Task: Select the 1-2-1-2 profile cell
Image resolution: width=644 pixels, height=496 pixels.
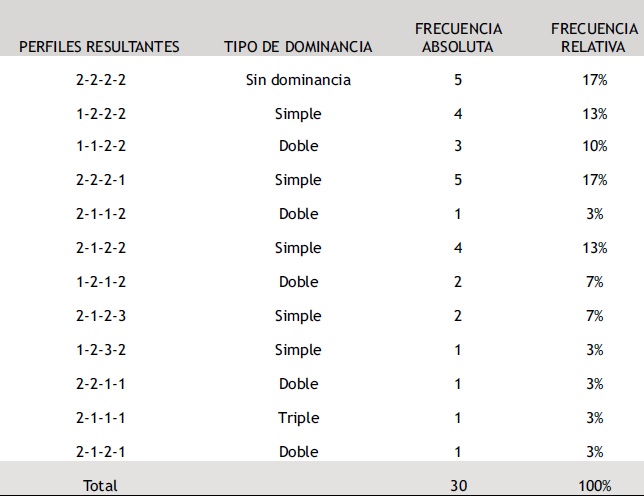Action: [101, 282]
